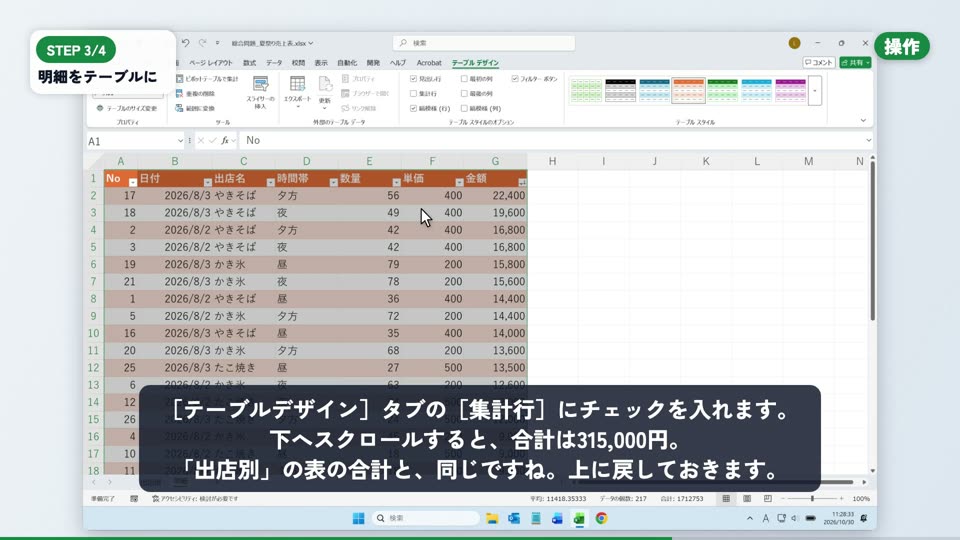
Task: Convert table to range (範囲に変換)
Action: click(195, 108)
